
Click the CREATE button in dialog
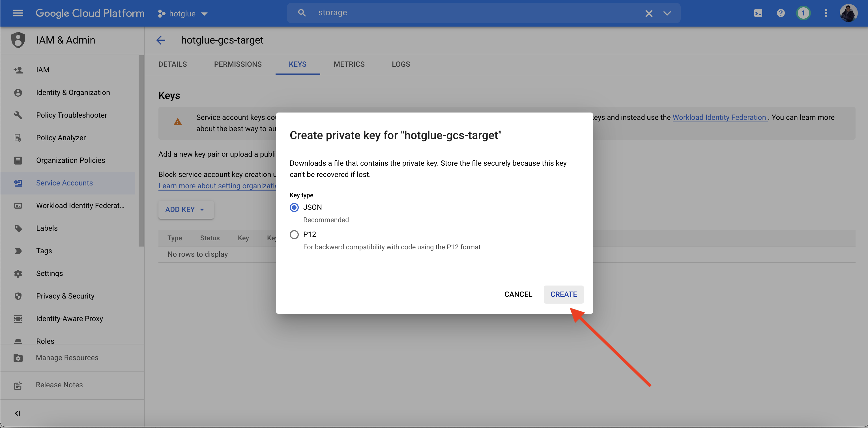point(563,294)
